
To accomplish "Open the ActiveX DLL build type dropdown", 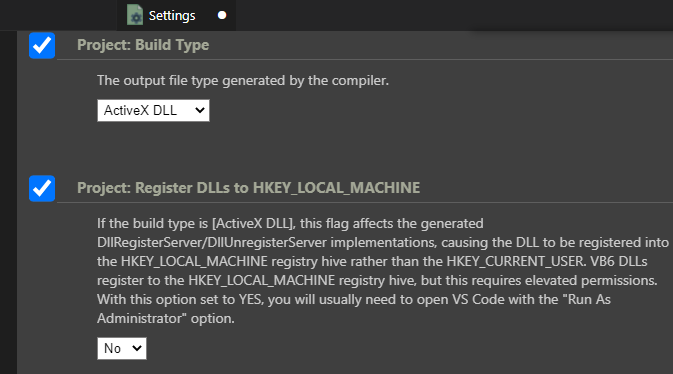I will point(153,111).
